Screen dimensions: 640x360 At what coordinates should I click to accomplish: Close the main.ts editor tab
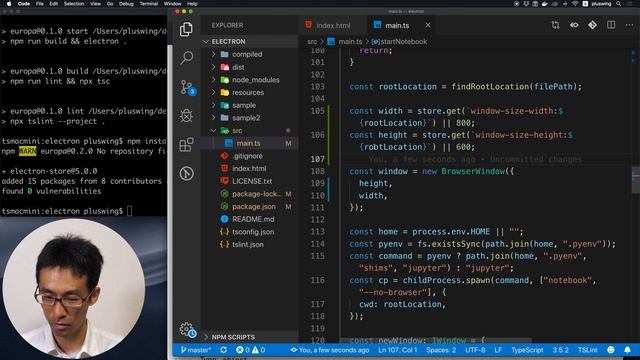(428, 25)
